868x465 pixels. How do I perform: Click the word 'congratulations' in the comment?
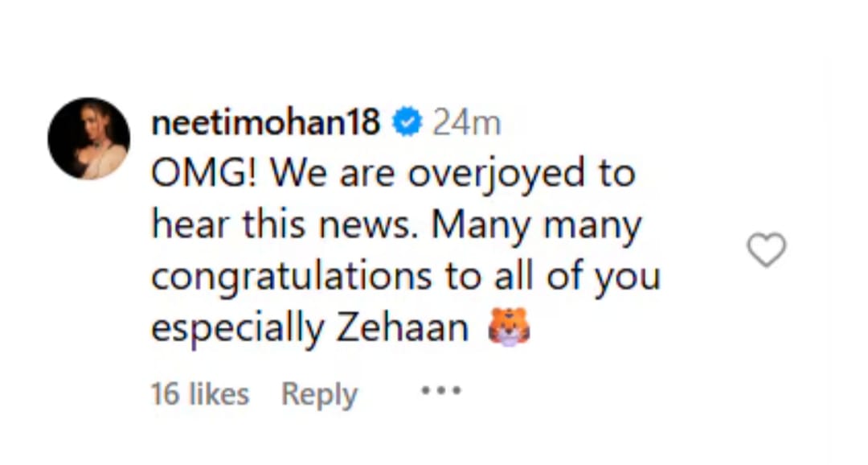pyautogui.click(x=291, y=278)
